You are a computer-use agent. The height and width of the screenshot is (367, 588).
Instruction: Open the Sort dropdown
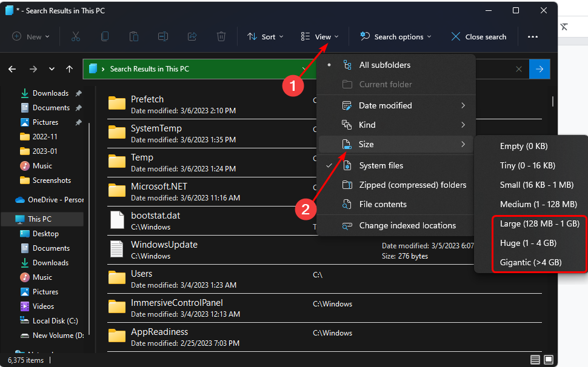click(265, 36)
